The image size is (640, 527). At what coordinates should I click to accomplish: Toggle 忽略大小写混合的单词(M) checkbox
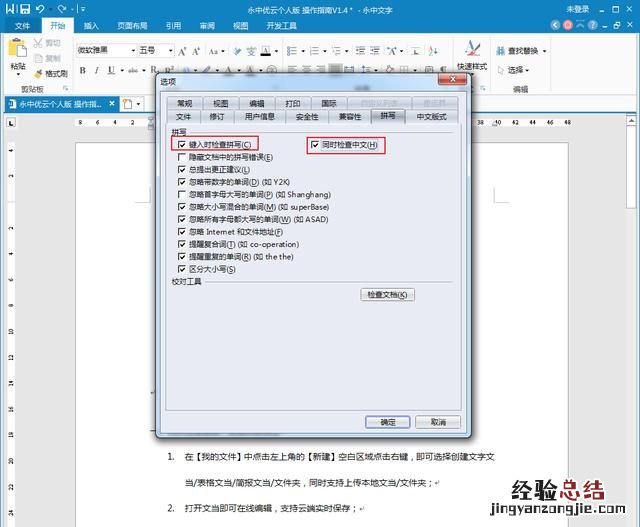coord(182,207)
